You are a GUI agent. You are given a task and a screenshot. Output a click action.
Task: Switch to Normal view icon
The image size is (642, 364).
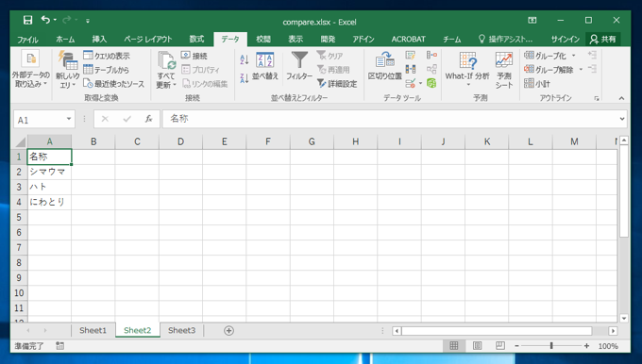(x=454, y=346)
